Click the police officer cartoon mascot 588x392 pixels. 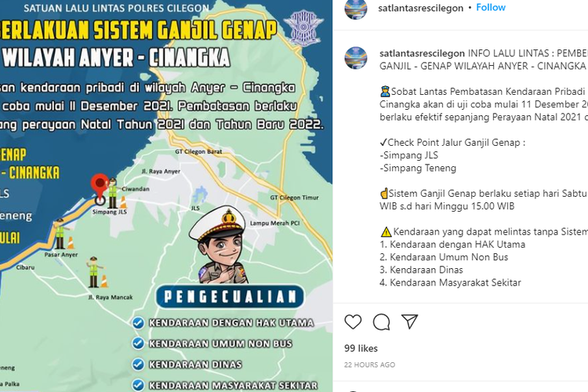tap(220, 245)
